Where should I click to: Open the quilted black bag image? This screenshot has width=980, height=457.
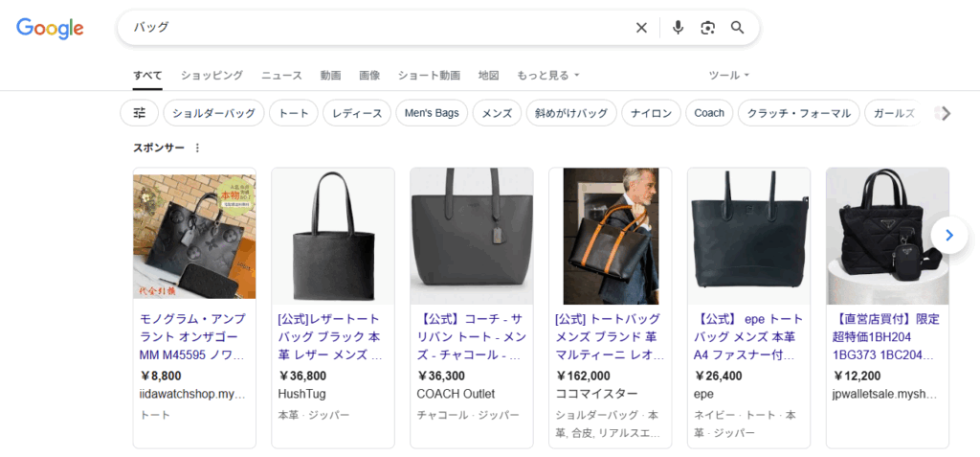(x=887, y=236)
